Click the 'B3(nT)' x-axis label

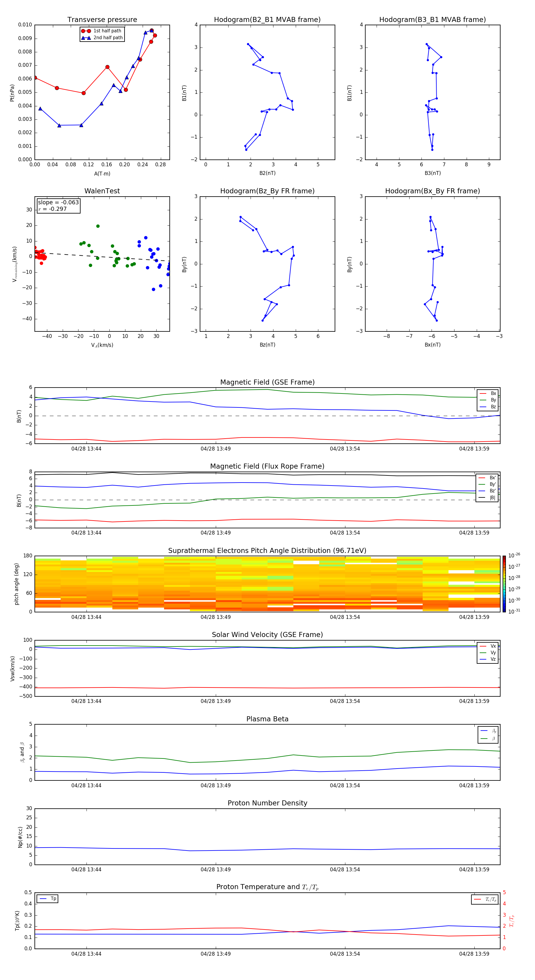[x=432, y=173]
